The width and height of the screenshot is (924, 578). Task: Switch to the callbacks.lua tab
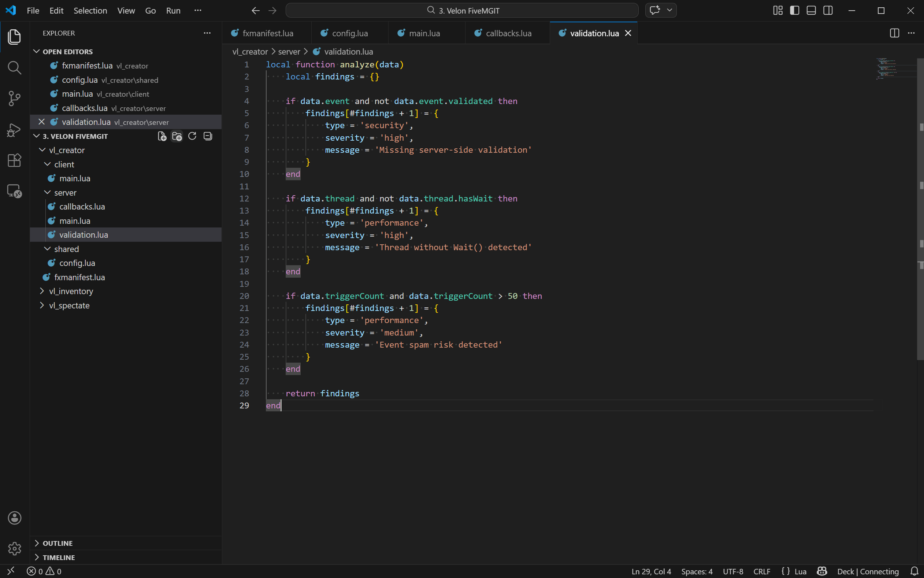tap(508, 33)
